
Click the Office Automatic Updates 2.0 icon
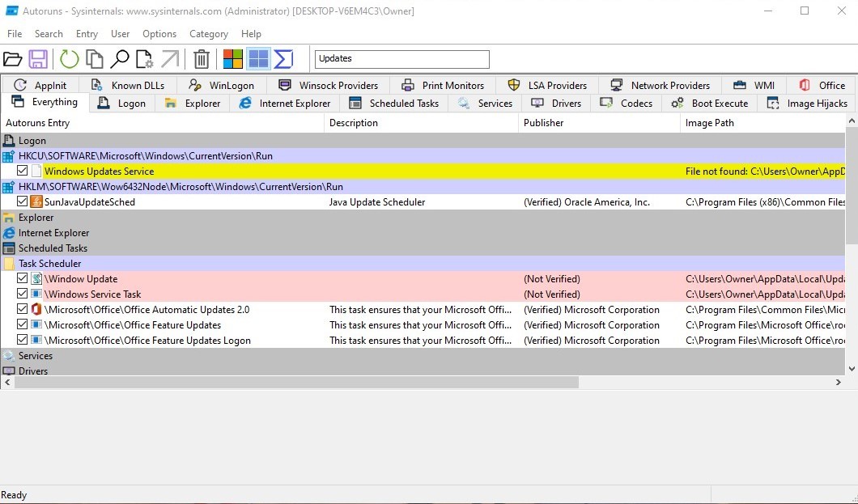click(x=36, y=309)
